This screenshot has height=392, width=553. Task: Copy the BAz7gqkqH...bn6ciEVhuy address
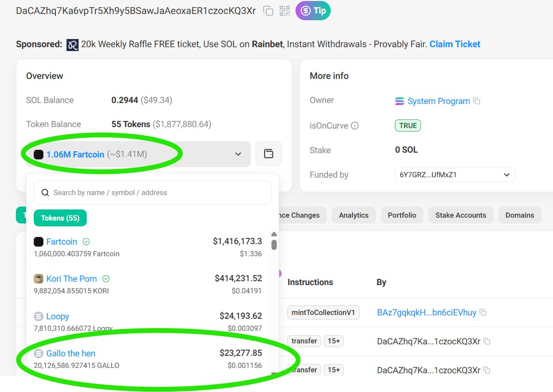point(483,313)
